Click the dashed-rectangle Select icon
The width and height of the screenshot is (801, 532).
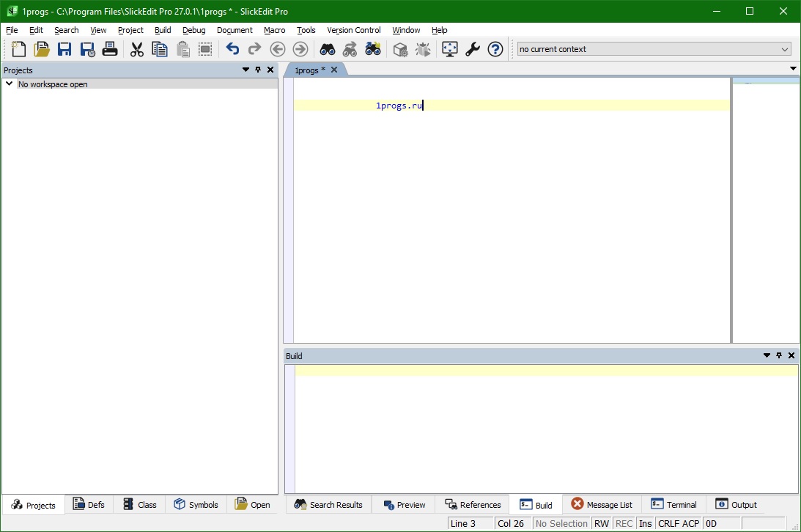click(x=205, y=49)
